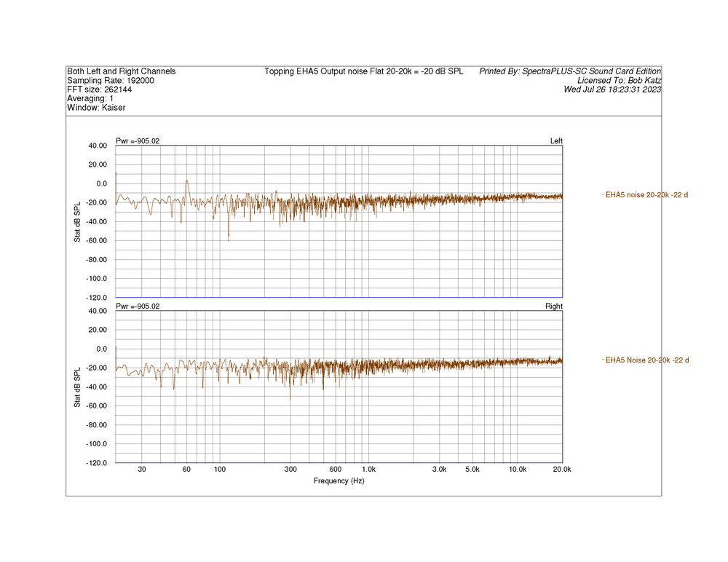Click the "1.0k" frequency axis tick label
The image size is (728, 562).
368,470
